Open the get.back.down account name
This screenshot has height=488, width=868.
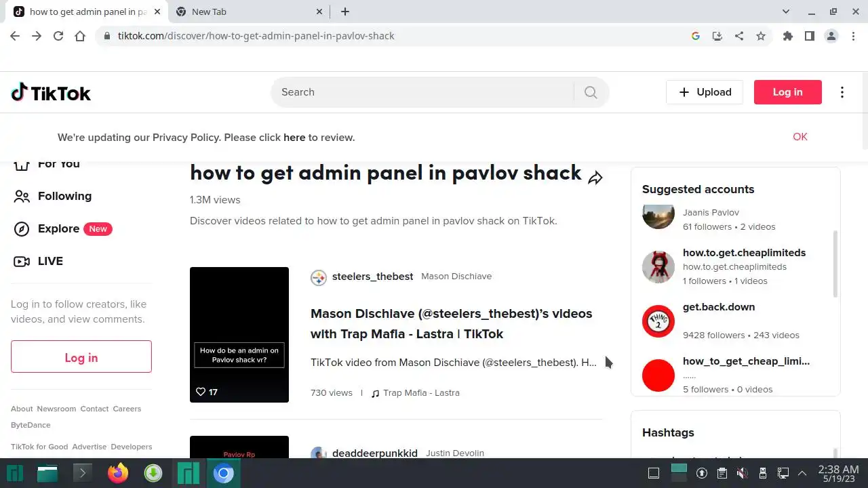(x=719, y=307)
